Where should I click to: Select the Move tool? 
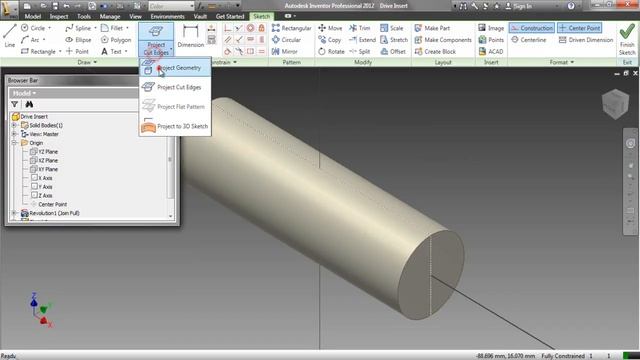pyautogui.click(x=330, y=28)
